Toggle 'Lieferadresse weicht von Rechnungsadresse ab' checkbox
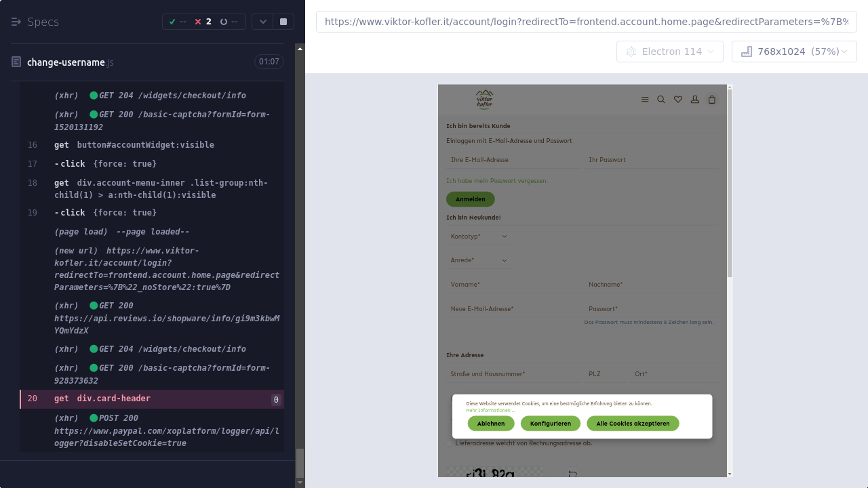This screenshot has height=488, width=868. 449,443
